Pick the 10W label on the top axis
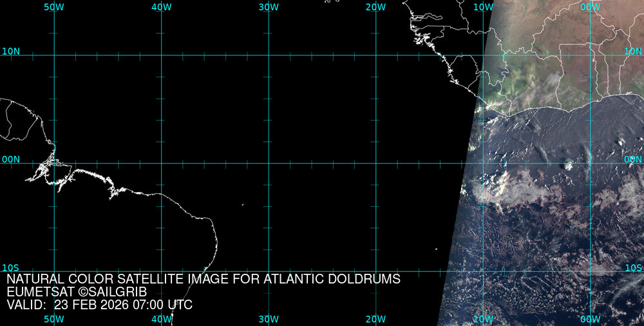644x326 pixels. [x=483, y=7]
